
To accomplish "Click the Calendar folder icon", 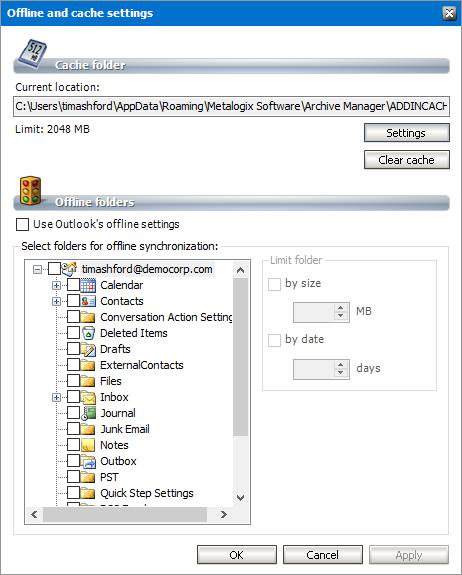I will tap(88, 285).
